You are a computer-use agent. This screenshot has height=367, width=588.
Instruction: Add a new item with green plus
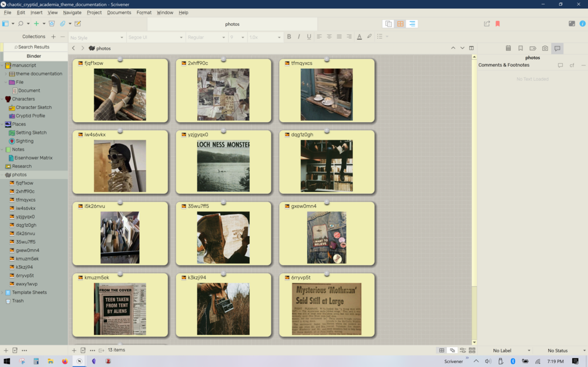[36, 23]
